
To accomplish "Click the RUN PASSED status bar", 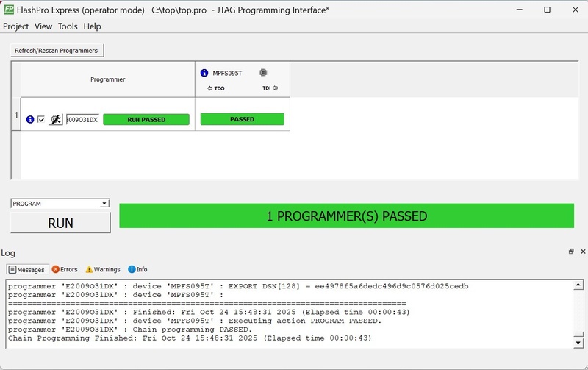I will (x=146, y=120).
